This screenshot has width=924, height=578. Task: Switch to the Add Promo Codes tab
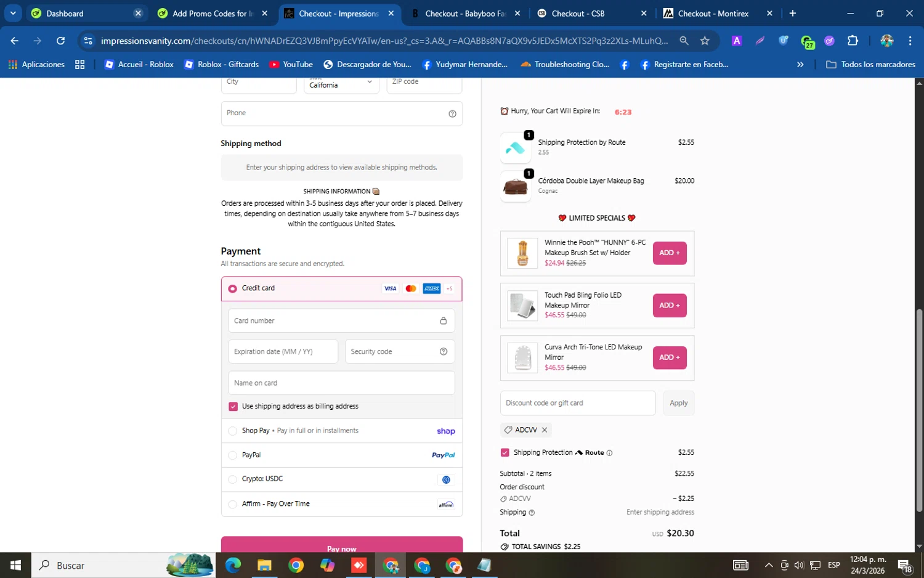213,14
